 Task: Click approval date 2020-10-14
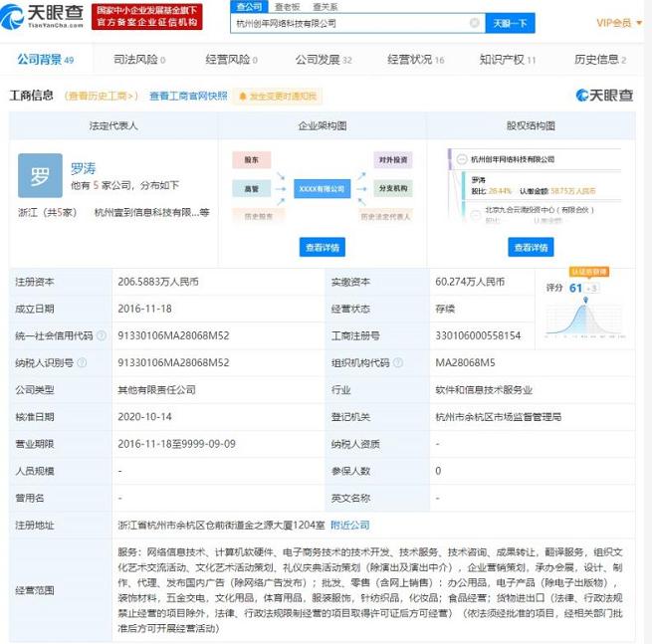click(144, 417)
